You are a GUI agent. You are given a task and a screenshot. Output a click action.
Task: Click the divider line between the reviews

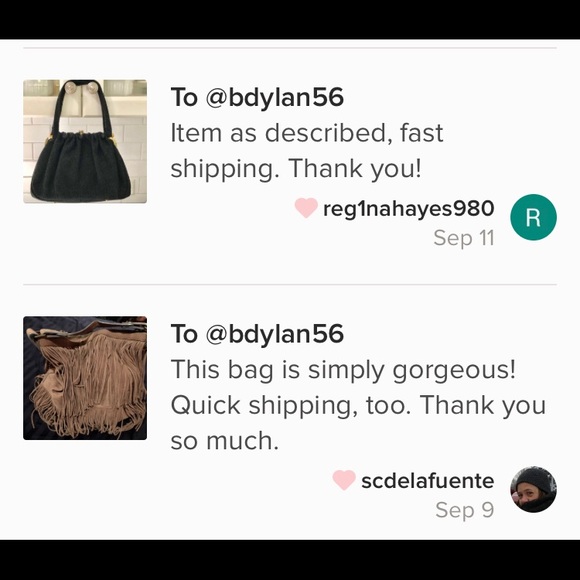[x=290, y=284]
